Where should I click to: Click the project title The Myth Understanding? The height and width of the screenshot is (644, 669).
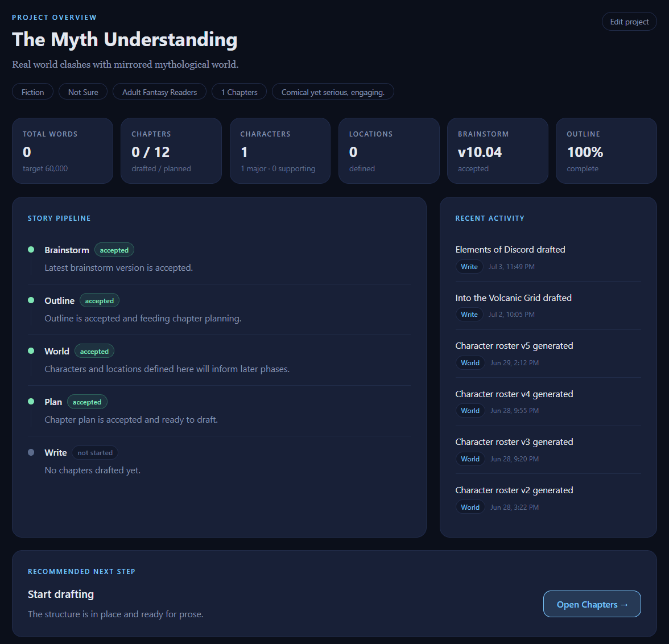[125, 39]
